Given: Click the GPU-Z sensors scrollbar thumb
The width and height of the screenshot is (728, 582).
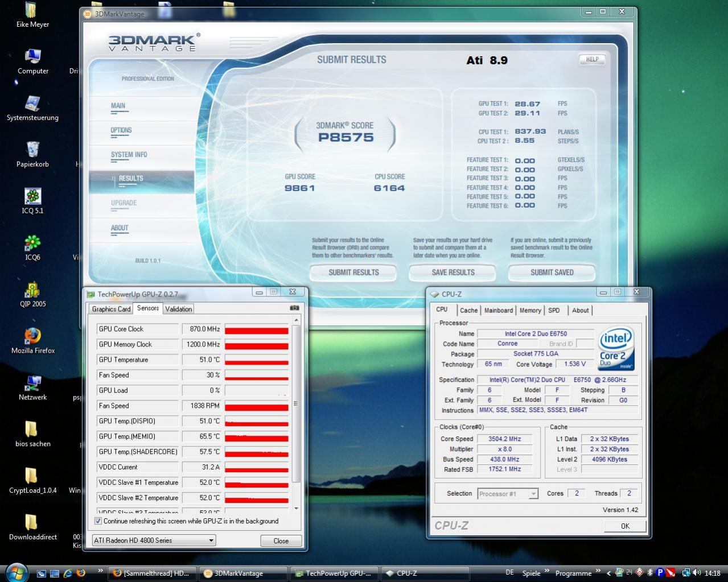Looking at the screenshot, I should (x=295, y=403).
